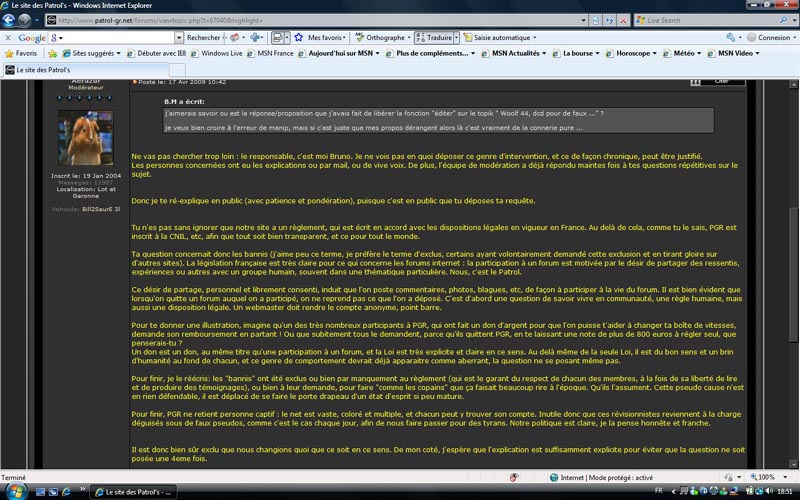Click the taskbar clock 18:51
This screenshot has width=800, height=500.
click(x=785, y=492)
